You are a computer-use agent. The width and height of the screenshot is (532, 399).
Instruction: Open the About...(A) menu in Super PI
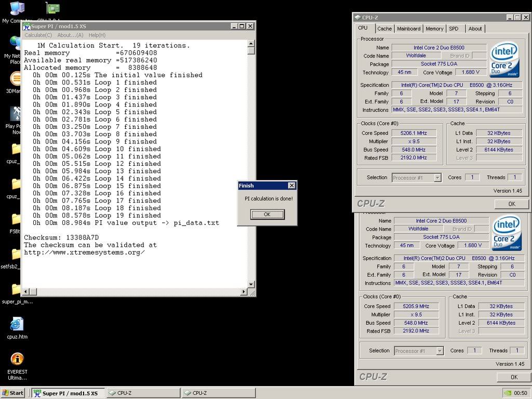70,35
